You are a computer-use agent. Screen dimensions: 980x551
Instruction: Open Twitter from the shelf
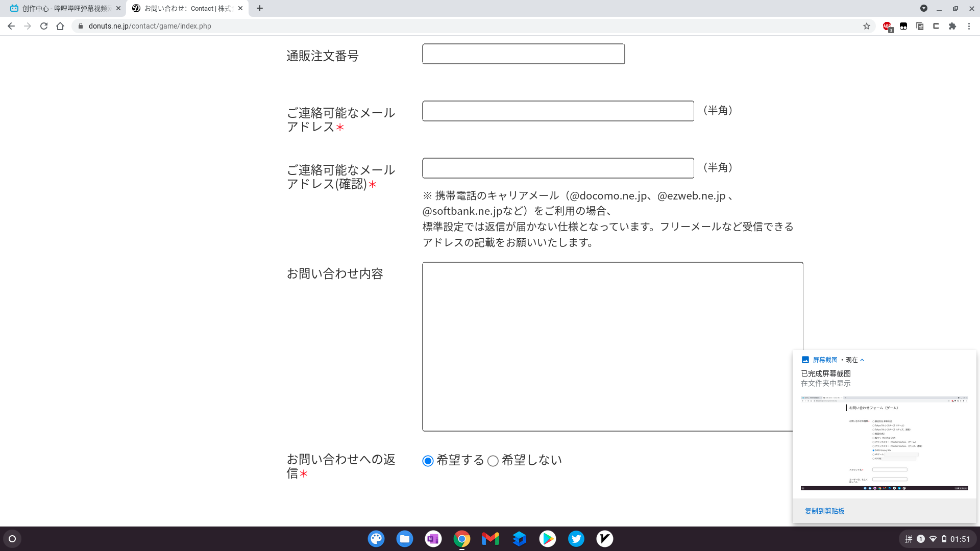(576, 539)
